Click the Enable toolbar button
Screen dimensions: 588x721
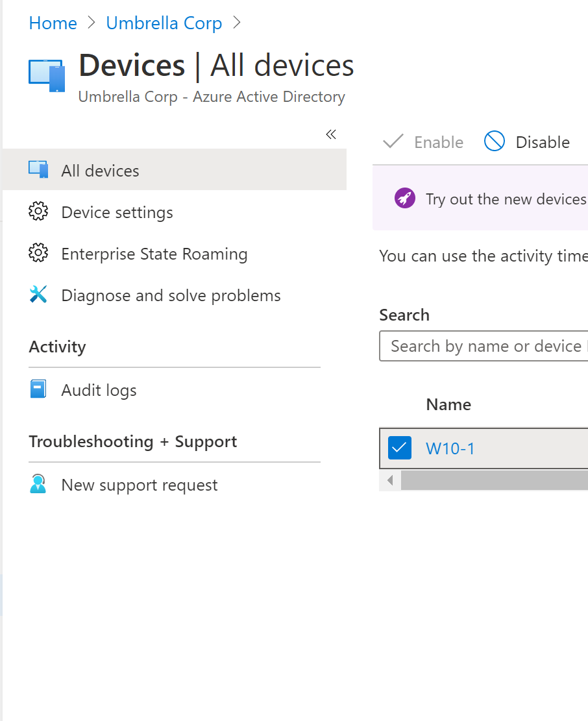pyautogui.click(x=423, y=142)
